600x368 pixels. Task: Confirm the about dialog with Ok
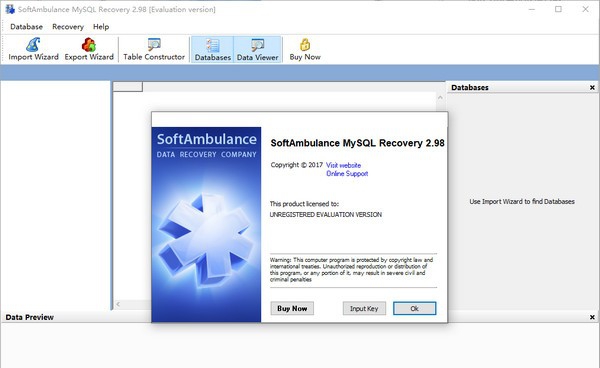pos(414,308)
